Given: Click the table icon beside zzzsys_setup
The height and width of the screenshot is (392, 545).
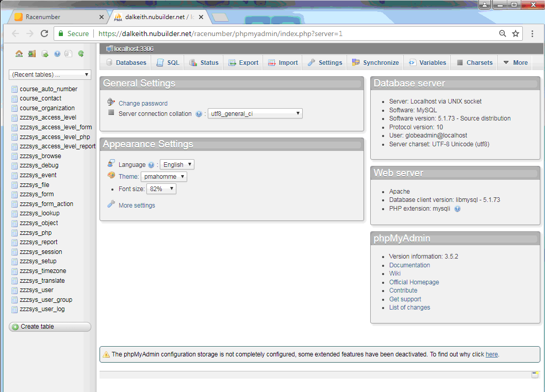Looking at the screenshot, I should pyautogui.click(x=14, y=262).
